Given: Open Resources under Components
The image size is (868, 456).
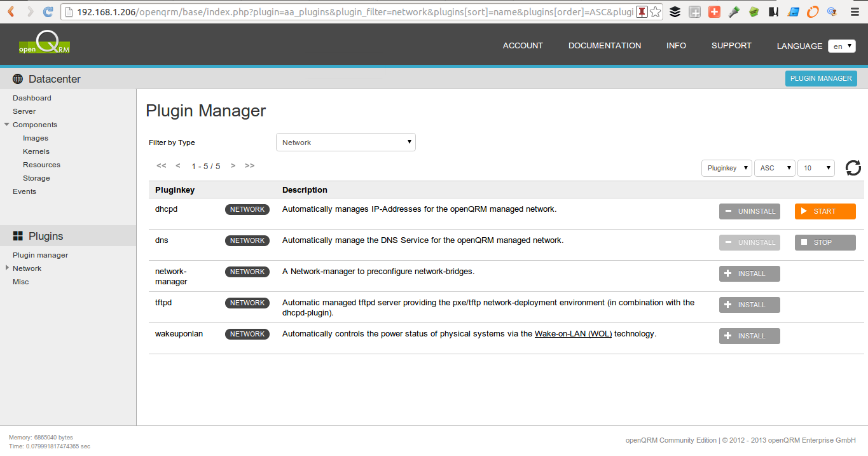Looking at the screenshot, I should pos(41,165).
